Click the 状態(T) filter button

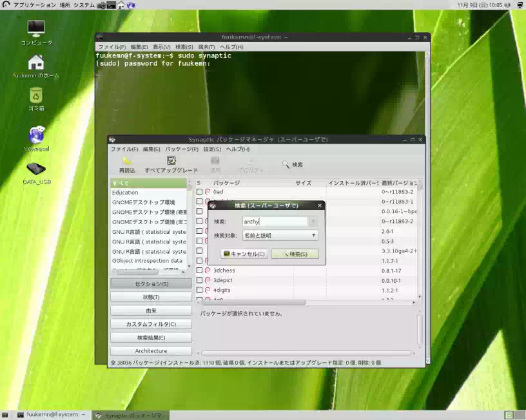click(x=151, y=297)
